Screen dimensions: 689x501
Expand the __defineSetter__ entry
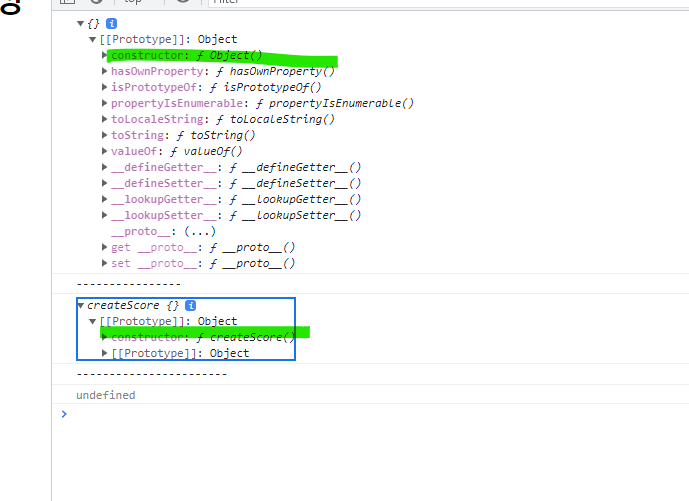pos(104,183)
